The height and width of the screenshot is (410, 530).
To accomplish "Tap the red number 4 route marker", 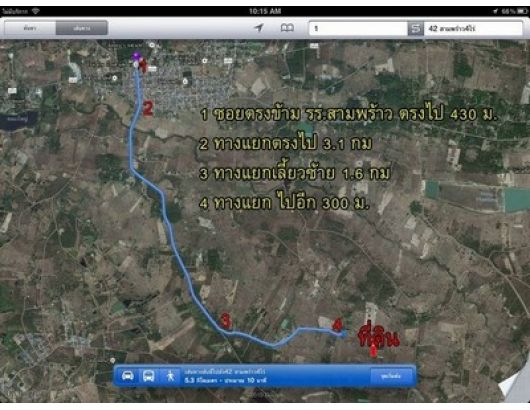I will (x=337, y=324).
